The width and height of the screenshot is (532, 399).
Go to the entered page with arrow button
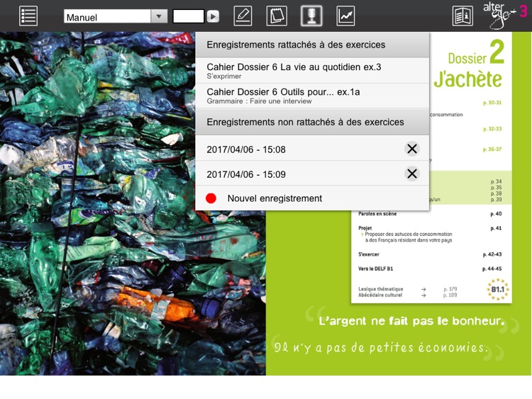pos(213,16)
